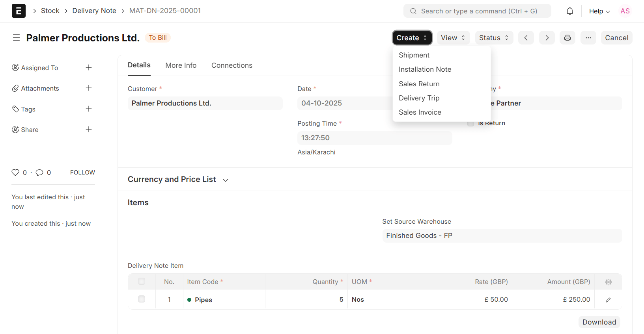Go to next document arrow

tap(547, 38)
